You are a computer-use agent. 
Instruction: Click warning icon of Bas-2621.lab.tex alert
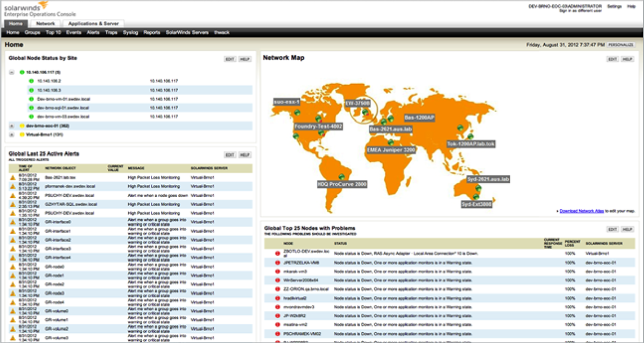click(13, 177)
